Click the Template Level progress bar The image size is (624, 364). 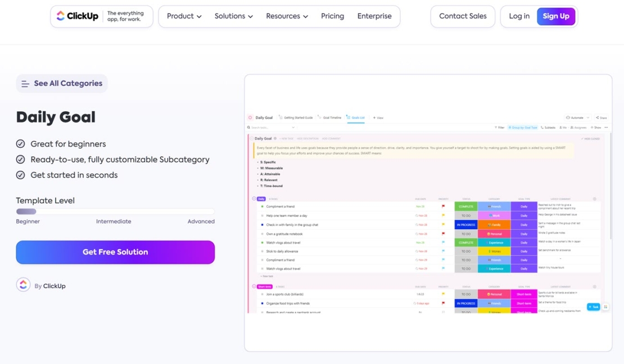(x=115, y=212)
